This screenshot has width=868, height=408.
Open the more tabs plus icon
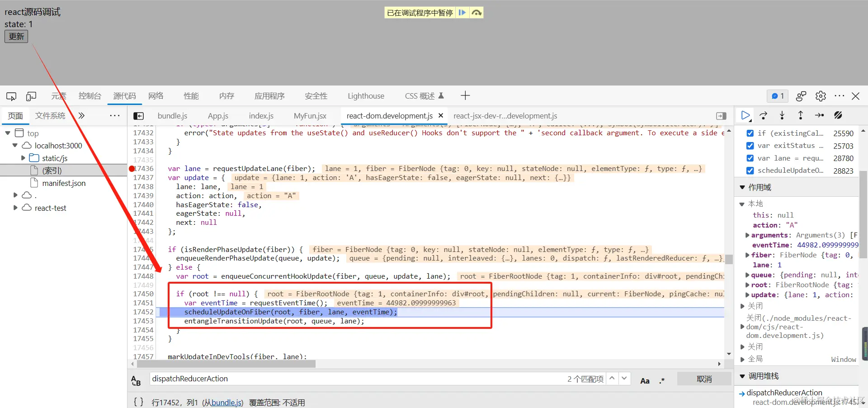click(465, 95)
